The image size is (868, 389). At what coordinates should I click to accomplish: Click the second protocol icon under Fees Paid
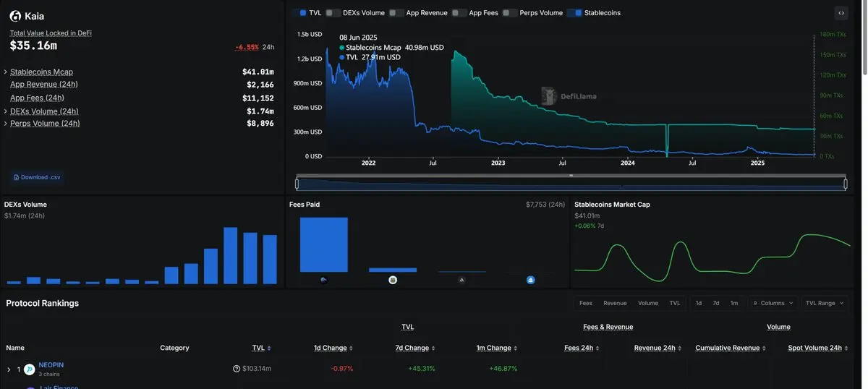[393, 280]
